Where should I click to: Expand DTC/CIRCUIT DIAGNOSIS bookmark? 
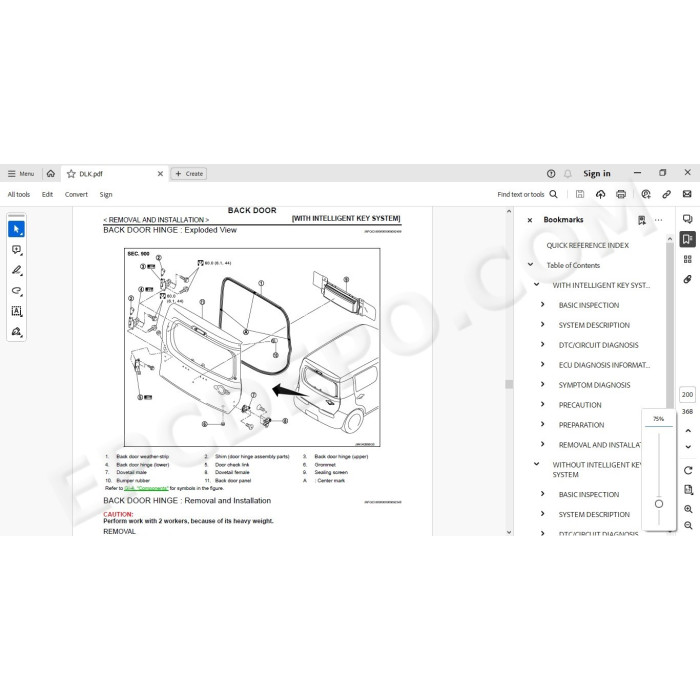point(542,344)
